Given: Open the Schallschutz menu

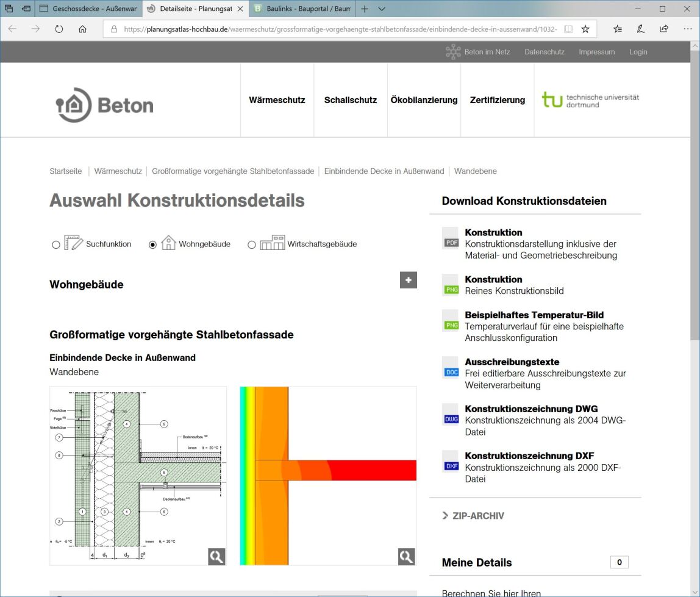Looking at the screenshot, I should [351, 100].
